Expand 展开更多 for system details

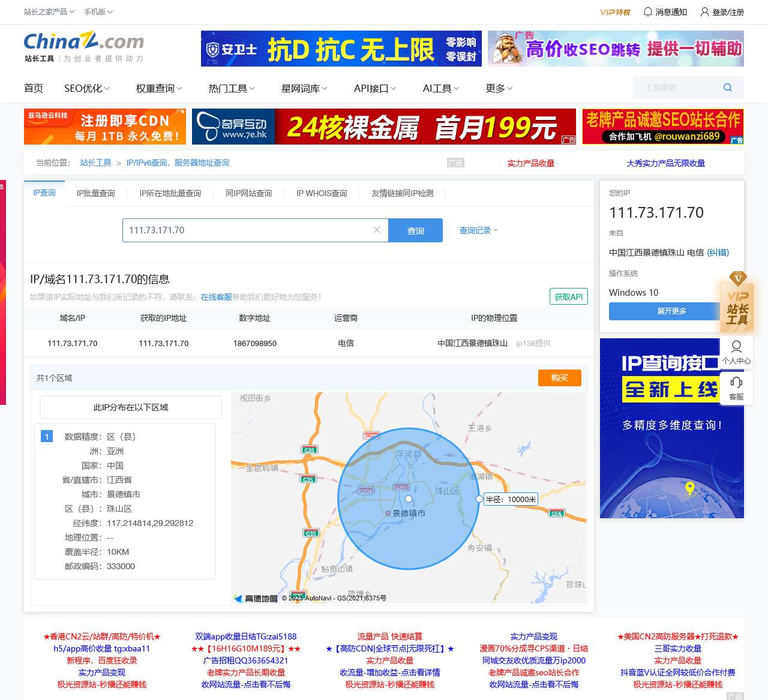coord(664,311)
